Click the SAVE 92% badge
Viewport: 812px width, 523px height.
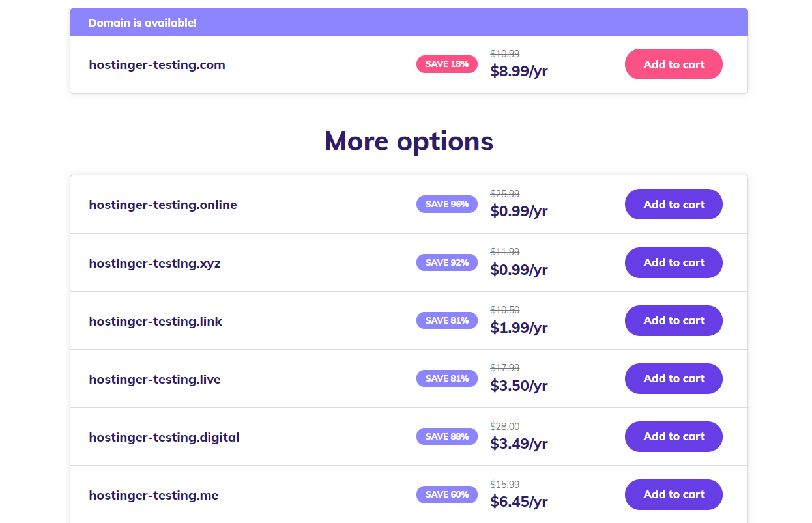446,262
